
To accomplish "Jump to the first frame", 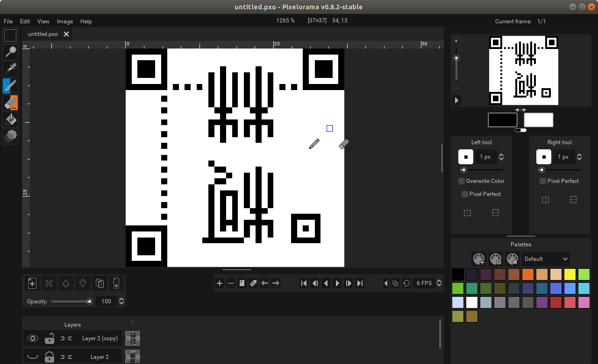I will (304, 283).
